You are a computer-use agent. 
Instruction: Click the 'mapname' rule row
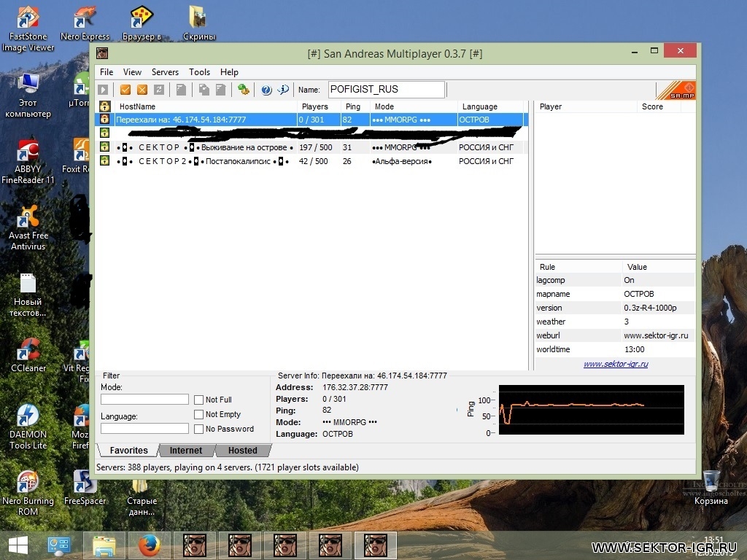tap(614, 294)
